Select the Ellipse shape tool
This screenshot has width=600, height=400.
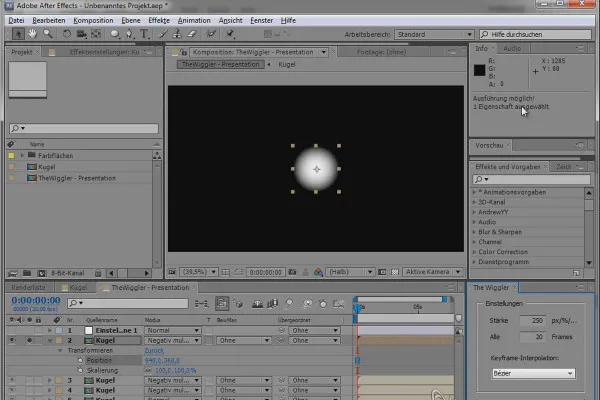114,34
